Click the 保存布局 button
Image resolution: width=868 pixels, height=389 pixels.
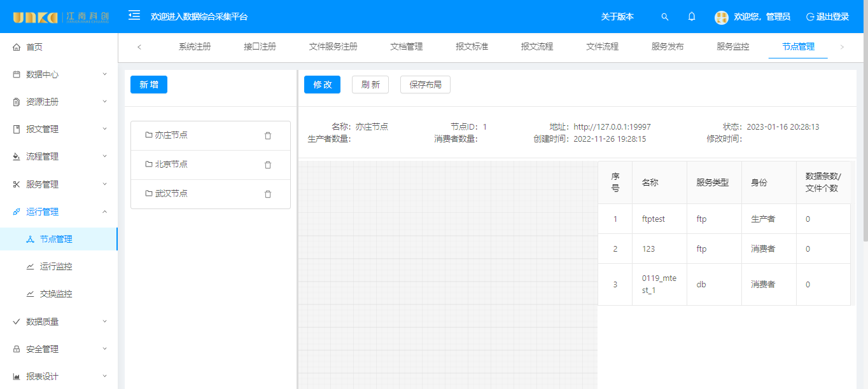(x=425, y=85)
